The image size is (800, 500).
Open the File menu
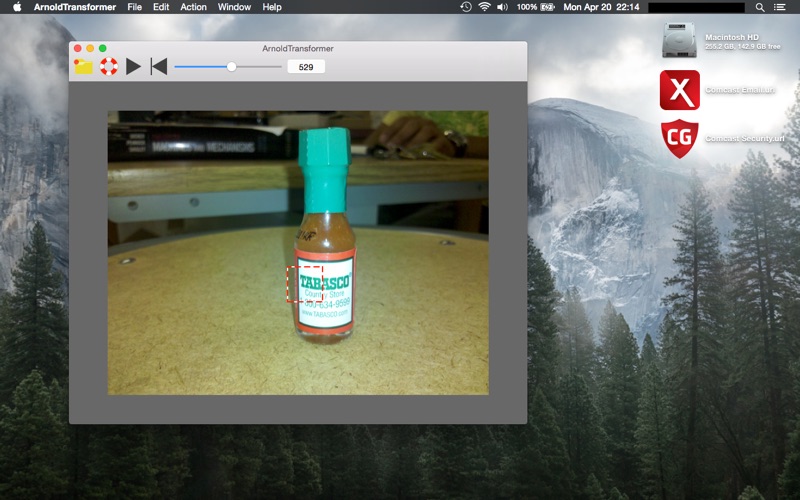click(135, 7)
